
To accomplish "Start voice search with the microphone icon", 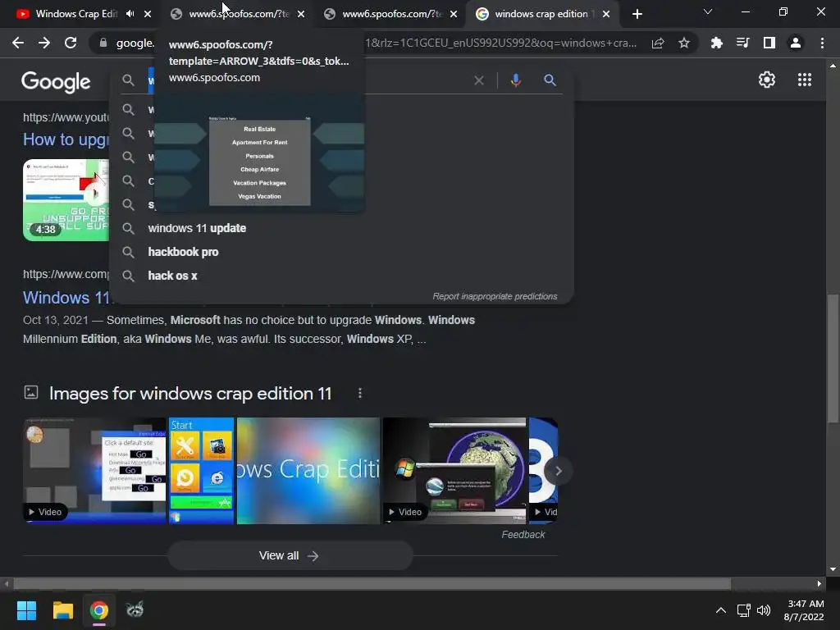I will tap(515, 80).
